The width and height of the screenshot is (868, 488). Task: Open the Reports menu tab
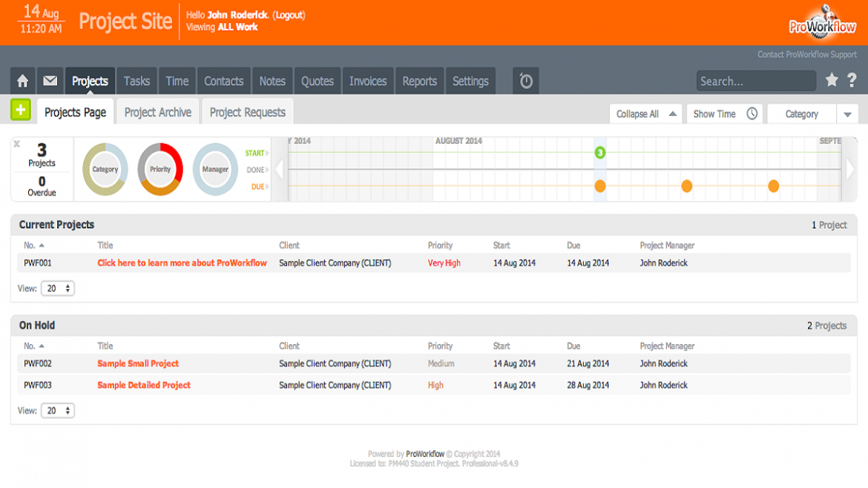pyautogui.click(x=419, y=80)
